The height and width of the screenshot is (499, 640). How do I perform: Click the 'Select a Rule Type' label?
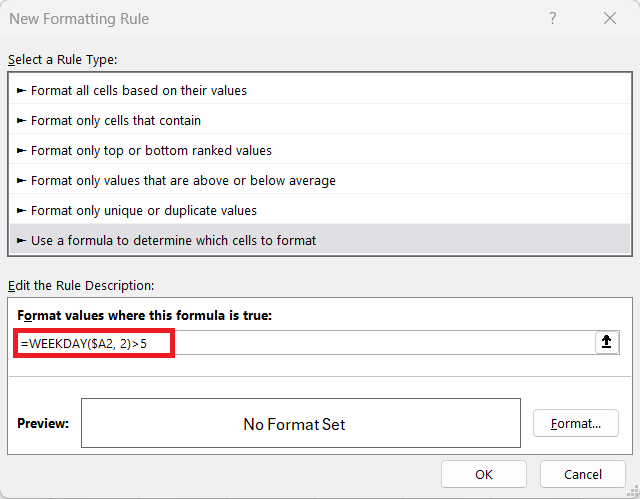click(x=62, y=60)
